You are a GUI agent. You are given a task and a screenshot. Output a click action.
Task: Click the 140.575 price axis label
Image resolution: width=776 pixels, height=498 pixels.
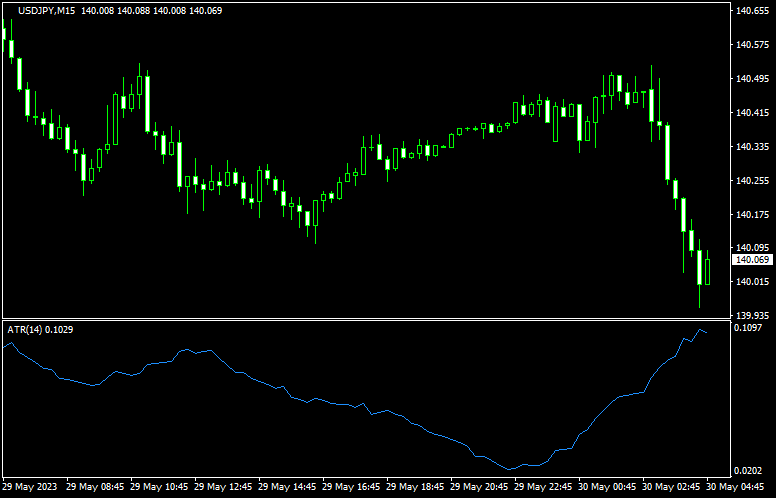pyautogui.click(x=752, y=45)
